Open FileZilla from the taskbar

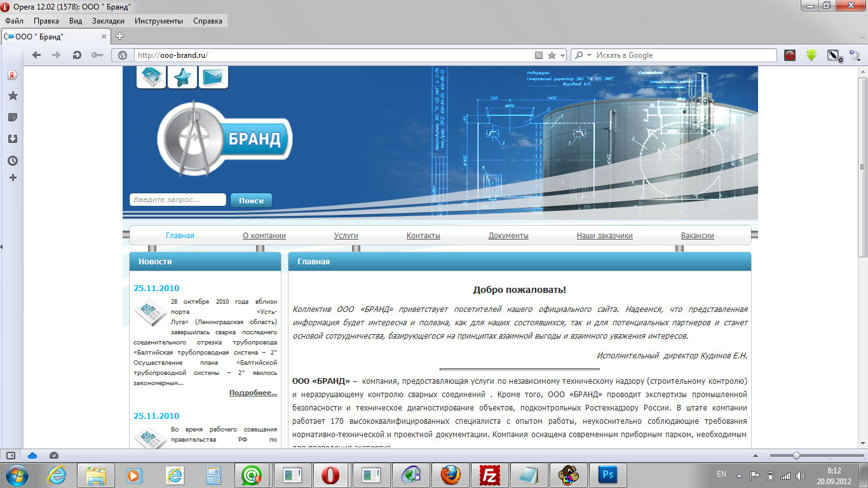pyautogui.click(x=490, y=475)
